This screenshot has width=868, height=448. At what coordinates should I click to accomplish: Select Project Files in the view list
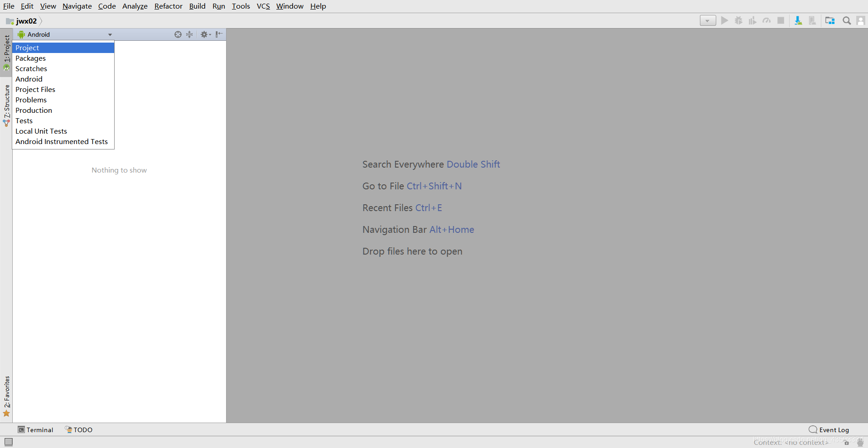(x=63, y=89)
